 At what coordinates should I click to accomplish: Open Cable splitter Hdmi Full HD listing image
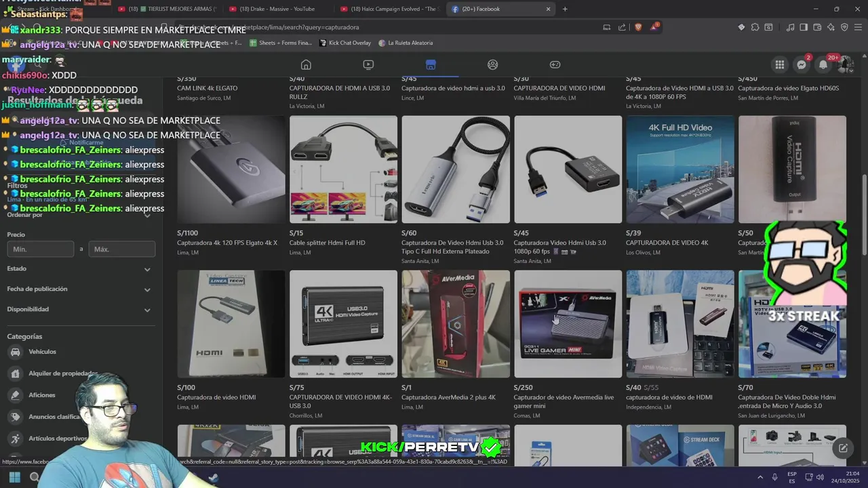343,169
